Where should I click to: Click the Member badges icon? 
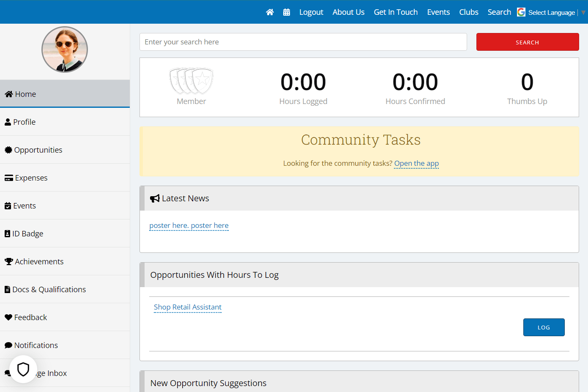point(191,81)
